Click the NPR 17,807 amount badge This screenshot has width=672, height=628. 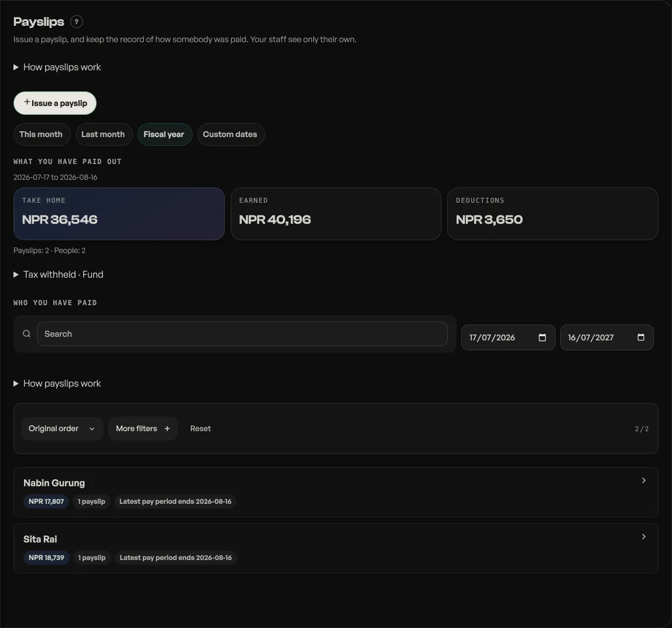click(46, 501)
